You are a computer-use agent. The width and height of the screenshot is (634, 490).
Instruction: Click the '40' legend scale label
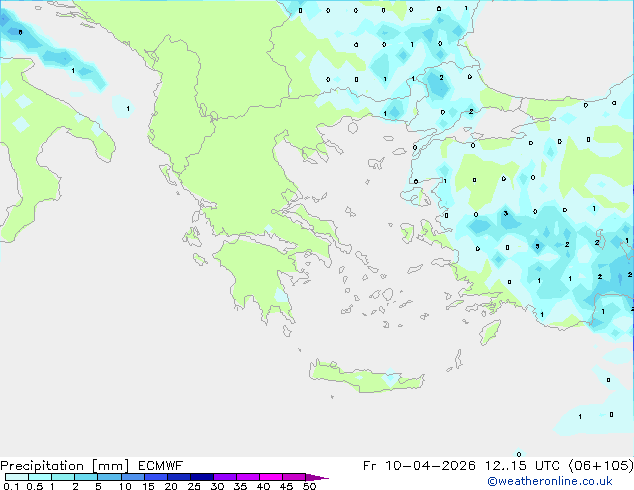click(263, 486)
